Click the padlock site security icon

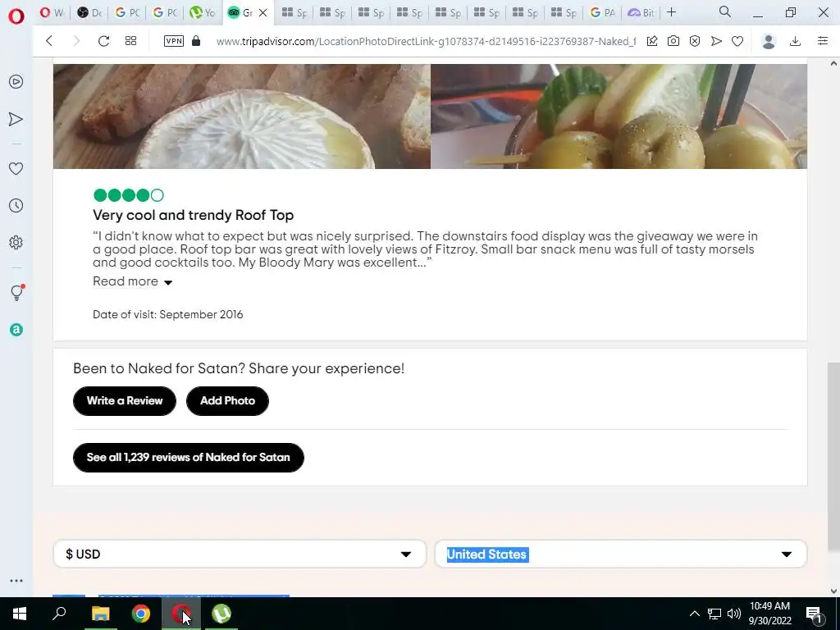[x=196, y=41]
